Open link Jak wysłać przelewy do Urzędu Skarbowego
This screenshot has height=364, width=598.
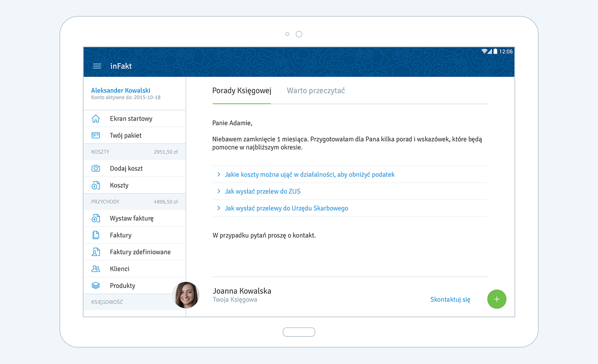286,208
